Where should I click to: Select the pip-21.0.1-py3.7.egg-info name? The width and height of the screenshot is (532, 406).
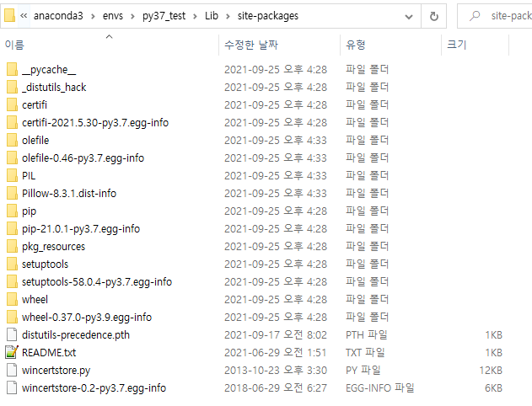click(x=81, y=228)
